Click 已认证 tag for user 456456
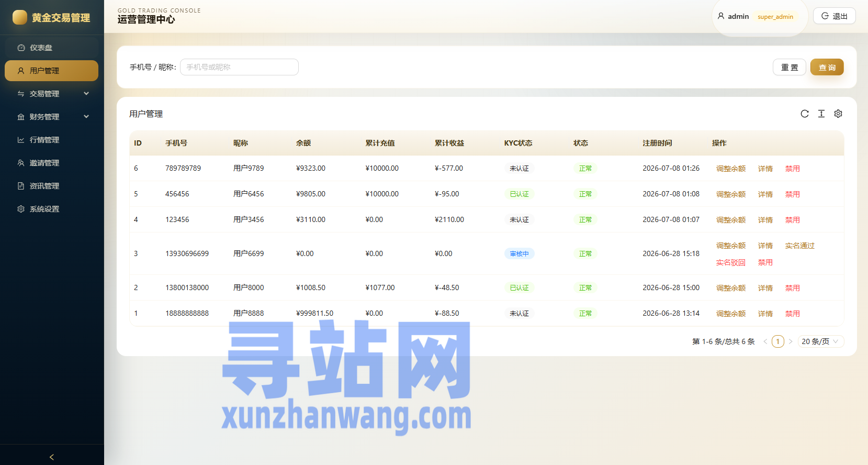Viewport: 868px width, 465px height. point(520,194)
